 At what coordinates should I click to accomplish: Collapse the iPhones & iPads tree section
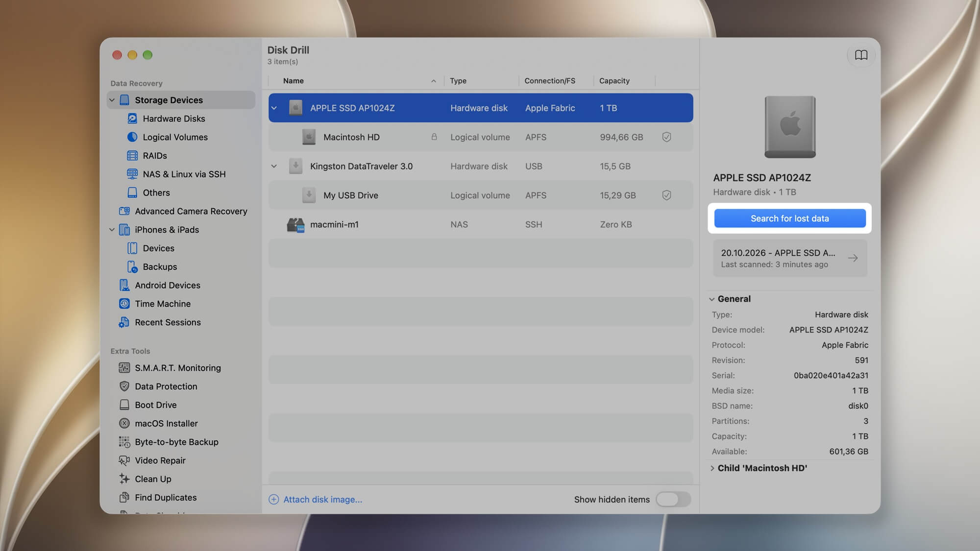(x=112, y=230)
